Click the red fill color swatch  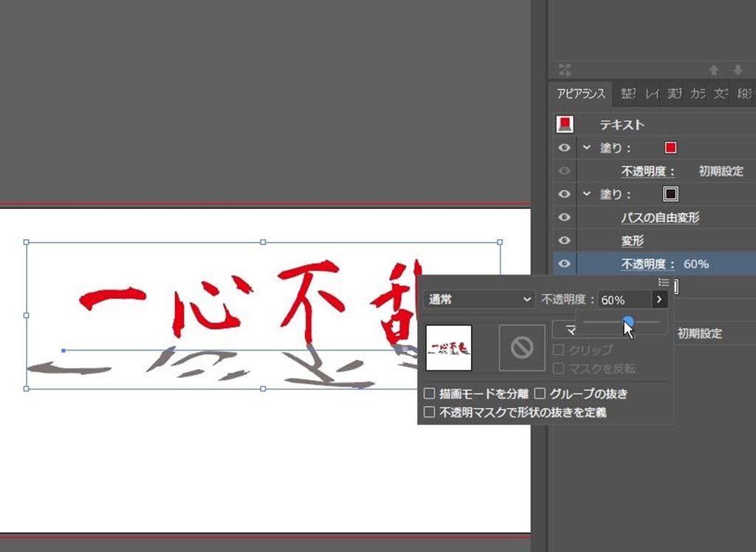(x=670, y=148)
